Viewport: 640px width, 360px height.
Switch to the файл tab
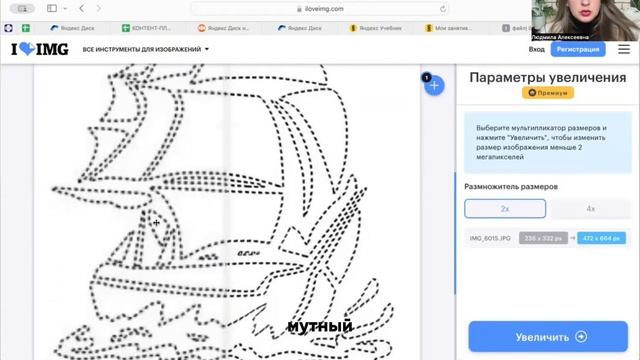tap(515, 28)
